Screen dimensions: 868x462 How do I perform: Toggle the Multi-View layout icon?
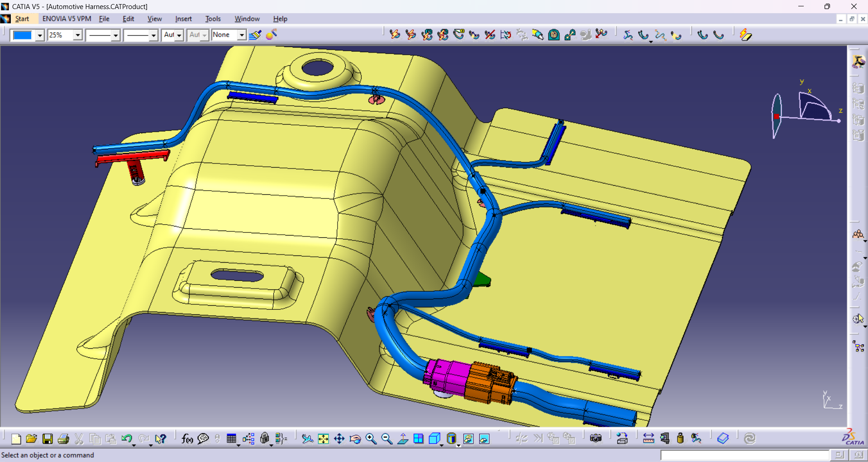[x=419, y=438]
